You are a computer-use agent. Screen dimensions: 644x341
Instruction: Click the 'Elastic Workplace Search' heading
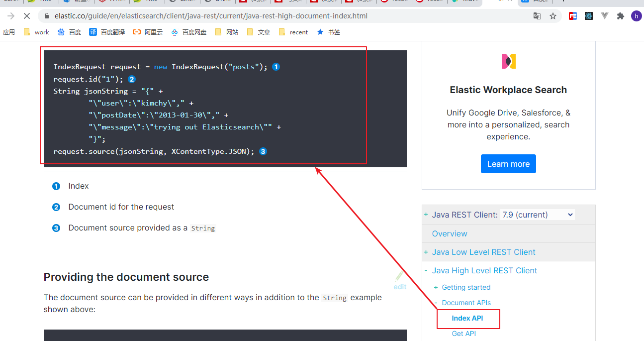[508, 90]
